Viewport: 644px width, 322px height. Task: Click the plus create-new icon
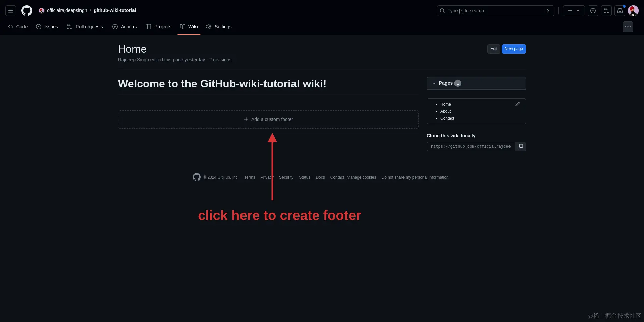[x=570, y=11]
